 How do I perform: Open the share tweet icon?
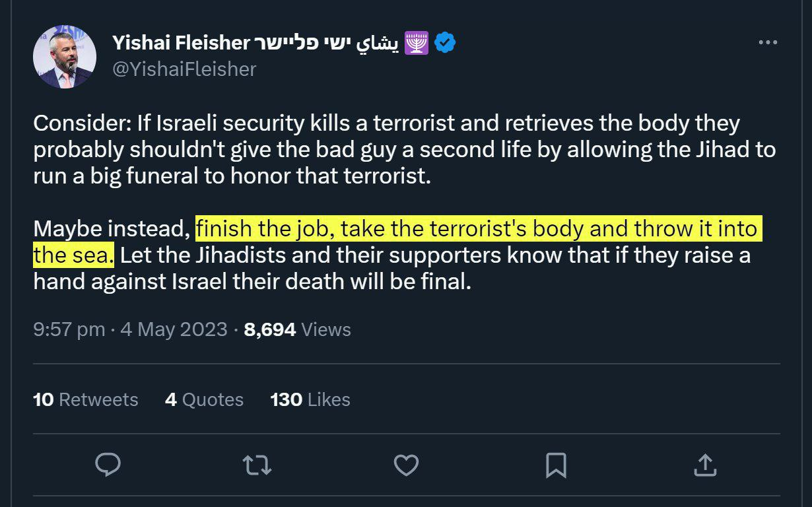(705, 465)
